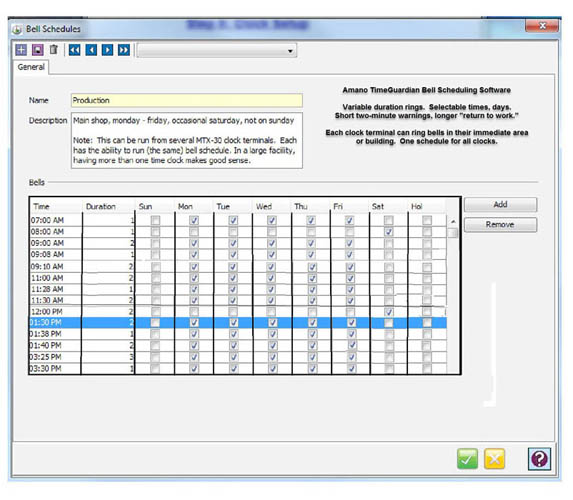Click the Add bell button
The height and width of the screenshot is (500, 573).
pyautogui.click(x=500, y=205)
